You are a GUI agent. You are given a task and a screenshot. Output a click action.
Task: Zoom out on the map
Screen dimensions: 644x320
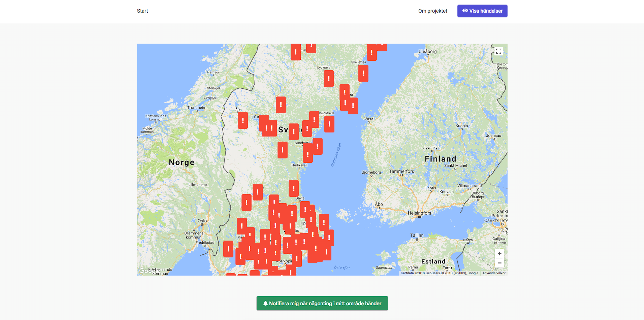(499, 263)
